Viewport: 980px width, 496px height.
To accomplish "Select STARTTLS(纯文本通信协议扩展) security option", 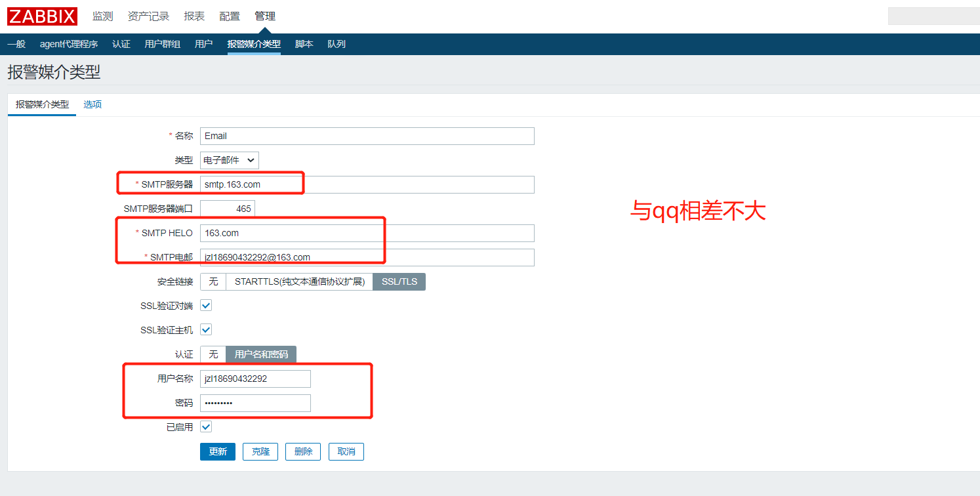I will (300, 281).
